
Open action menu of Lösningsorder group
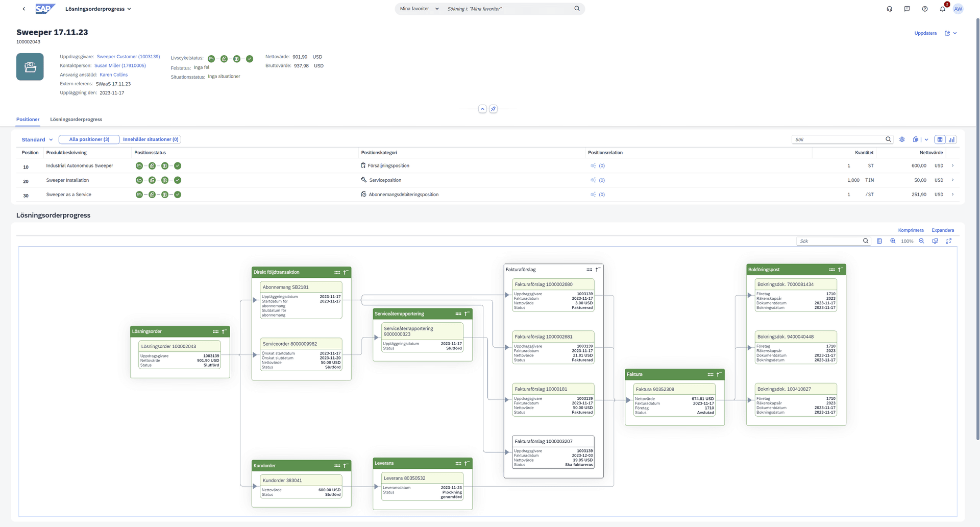[x=215, y=331]
